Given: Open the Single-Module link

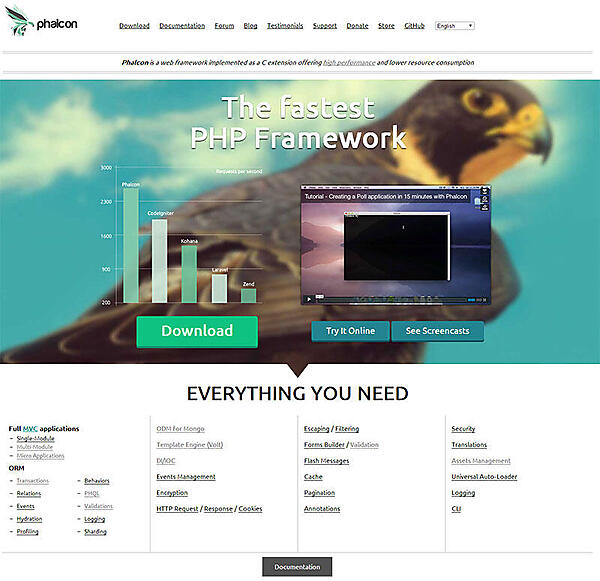Looking at the screenshot, I should pos(36,438).
